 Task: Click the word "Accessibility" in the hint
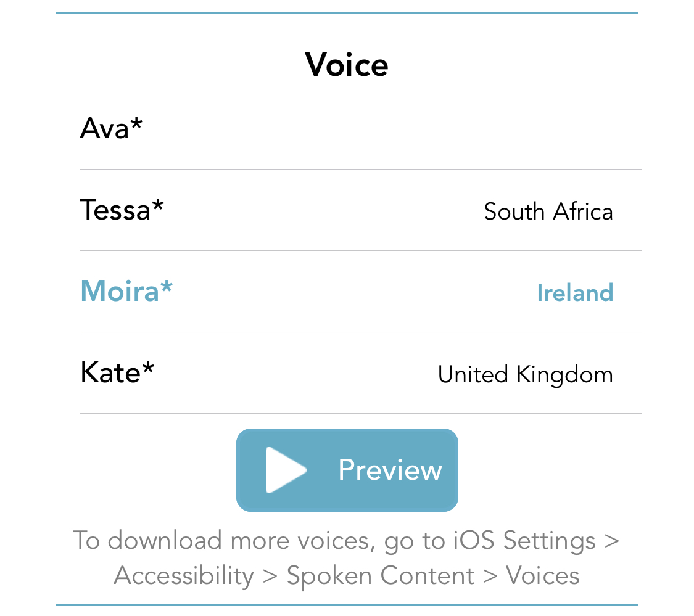point(184,576)
